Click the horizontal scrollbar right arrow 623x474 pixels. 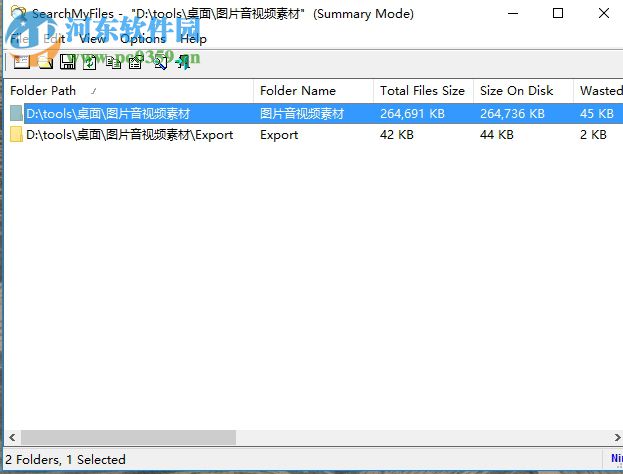tap(617, 437)
